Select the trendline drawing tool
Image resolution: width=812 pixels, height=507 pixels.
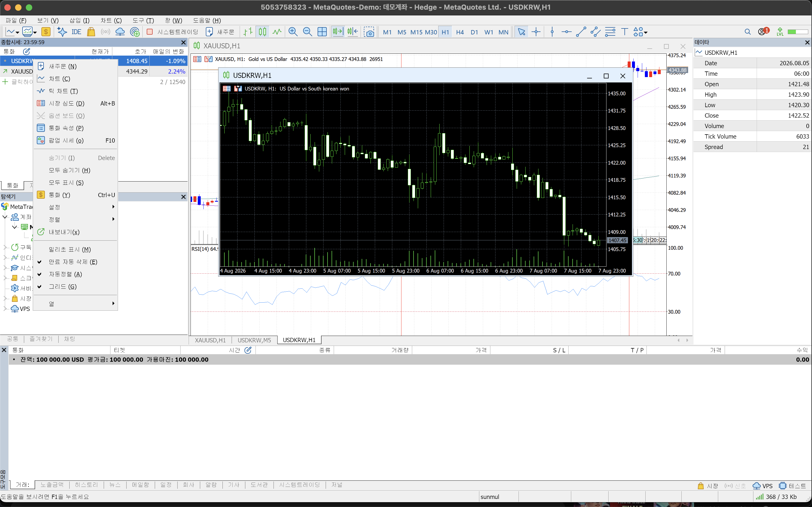coord(581,32)
